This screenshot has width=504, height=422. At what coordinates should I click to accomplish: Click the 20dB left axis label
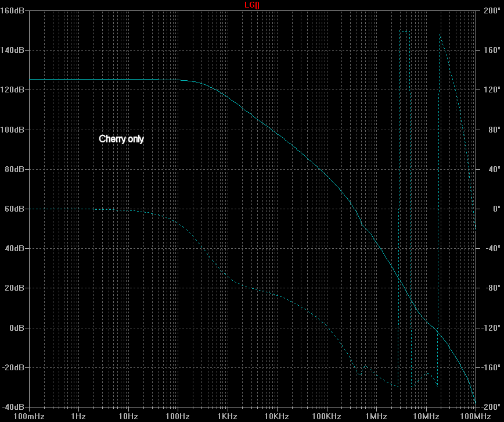[14, 288]
